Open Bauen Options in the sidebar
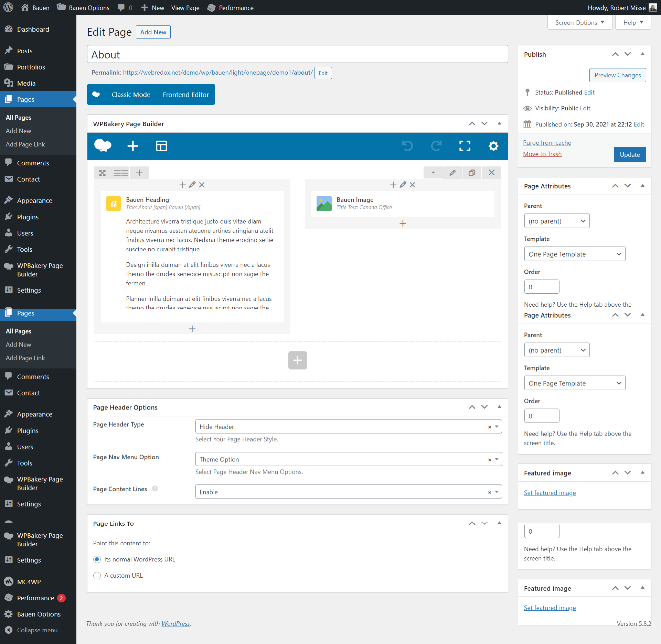The image size is (661, 644). (39, 614)
